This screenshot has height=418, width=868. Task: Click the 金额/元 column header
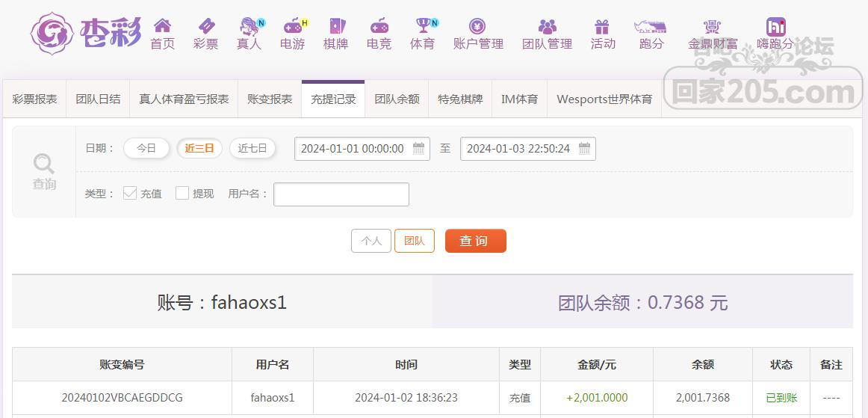597,365
